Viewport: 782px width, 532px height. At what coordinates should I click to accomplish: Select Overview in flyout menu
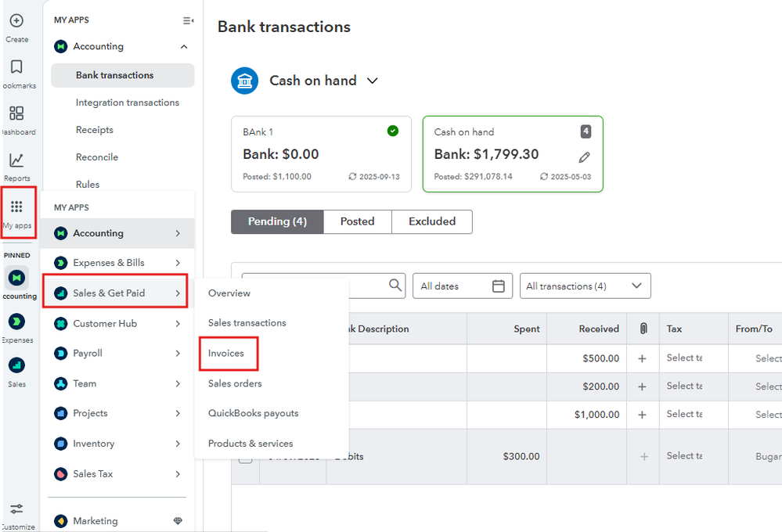pos(229,293)
